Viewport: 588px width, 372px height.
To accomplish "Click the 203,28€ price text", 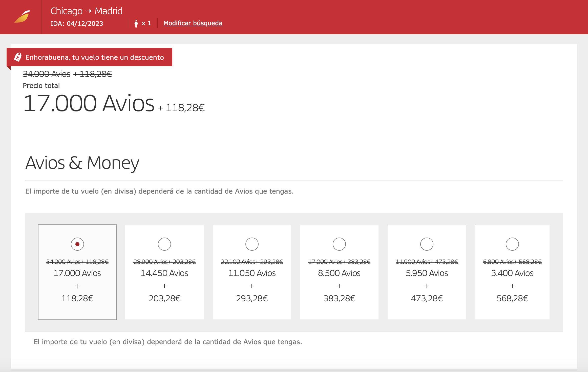I will point(164,298).
